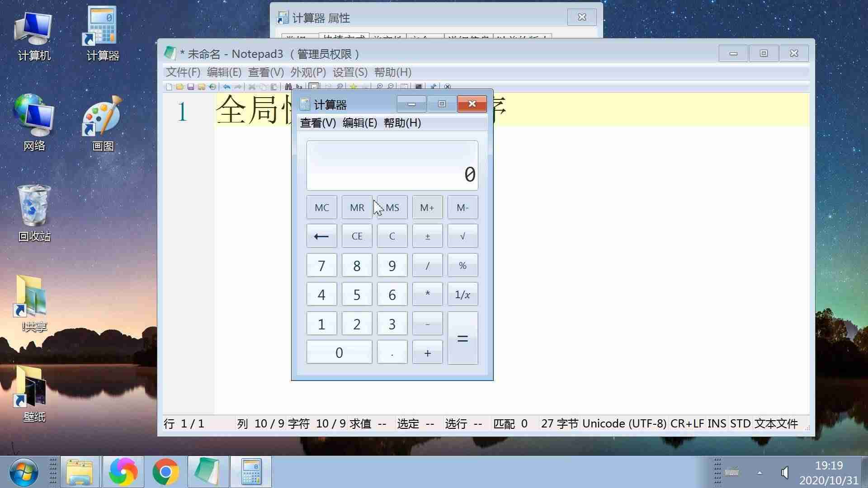Select the 画图 desktop shortcut

(103, 123)
